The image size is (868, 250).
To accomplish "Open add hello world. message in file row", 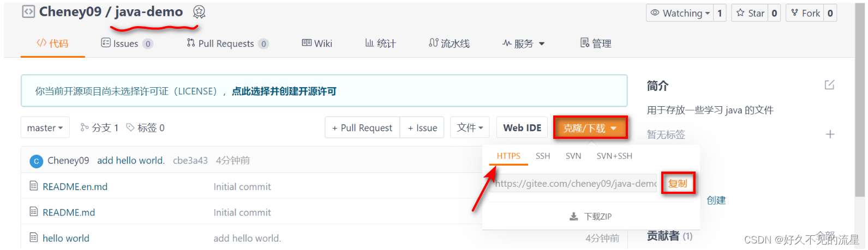I will click(247, 238).
